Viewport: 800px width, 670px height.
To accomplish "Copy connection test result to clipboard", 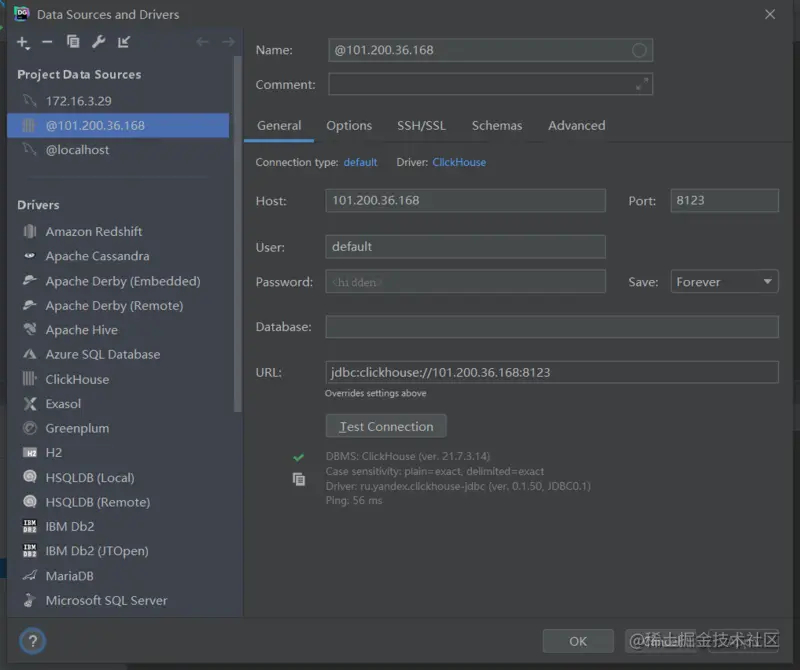I will coord(299,479).
